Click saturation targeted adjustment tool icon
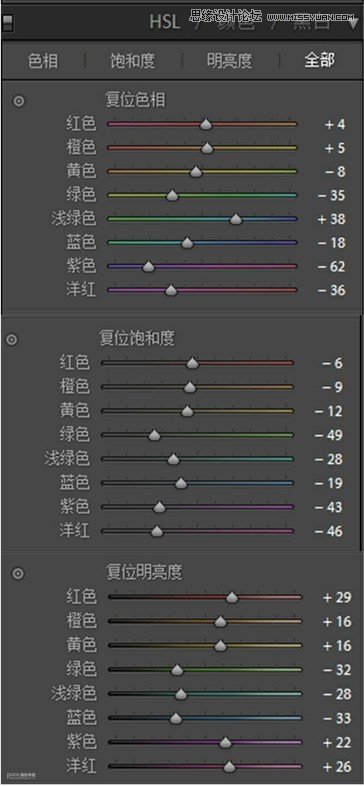 point(12,340)
